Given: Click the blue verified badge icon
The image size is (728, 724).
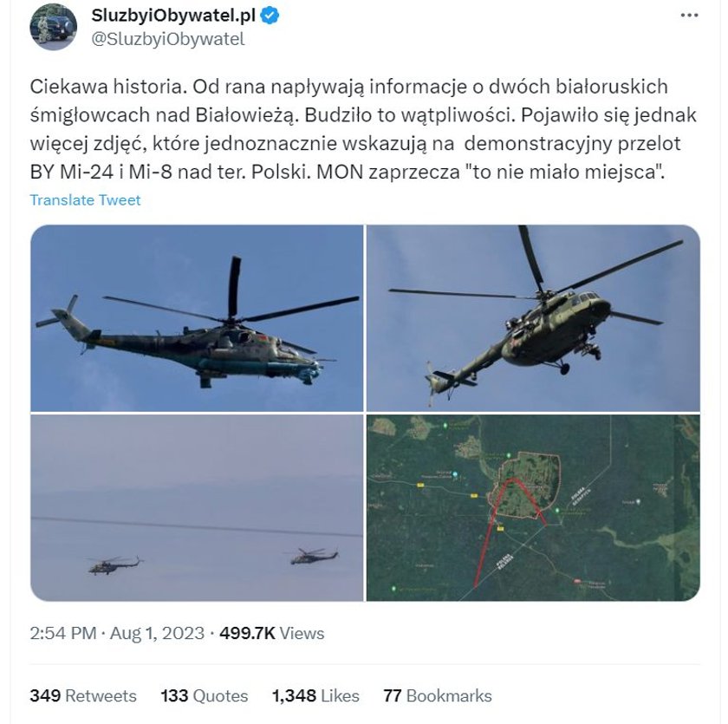Looking at the screenshot, I should click(270, 16).
